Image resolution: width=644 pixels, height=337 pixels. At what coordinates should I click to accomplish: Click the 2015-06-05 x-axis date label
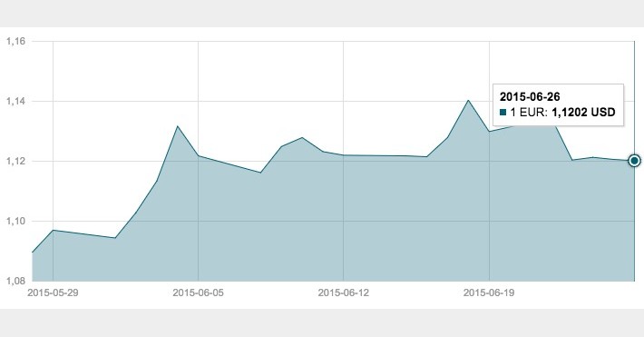pyautogui.click(x=198, y=292)
